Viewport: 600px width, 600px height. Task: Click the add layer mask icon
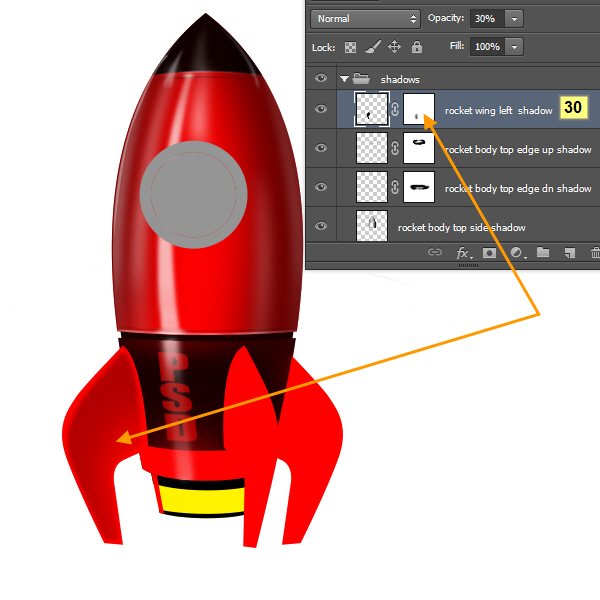[489, 253]
